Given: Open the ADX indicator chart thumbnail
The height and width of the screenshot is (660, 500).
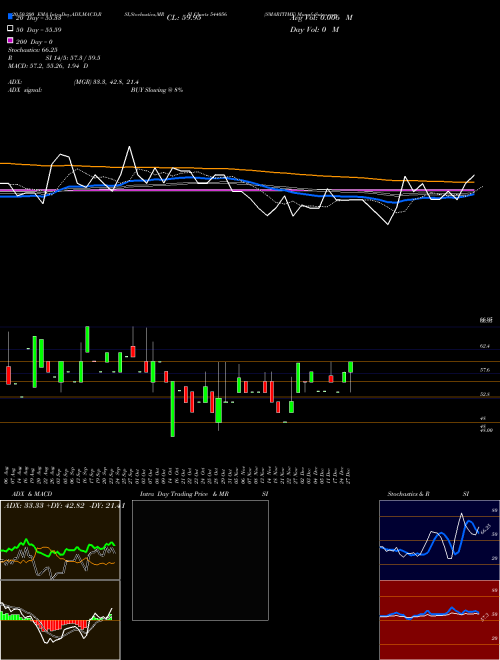Looking at the screenshot, I should point(60,540).
